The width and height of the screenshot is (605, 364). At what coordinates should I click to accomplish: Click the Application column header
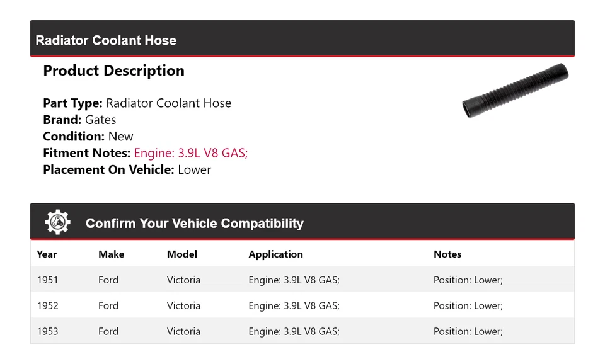pos(275,254)
